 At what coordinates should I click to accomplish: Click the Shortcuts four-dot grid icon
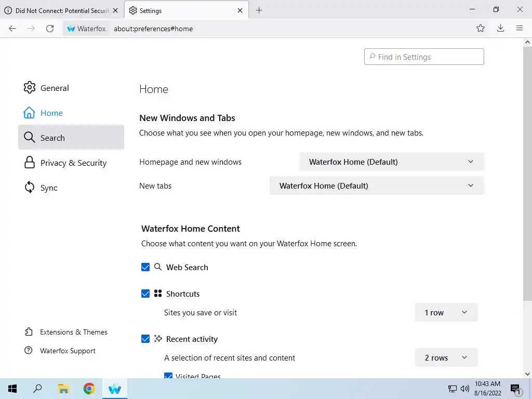[x=158, y=294]
